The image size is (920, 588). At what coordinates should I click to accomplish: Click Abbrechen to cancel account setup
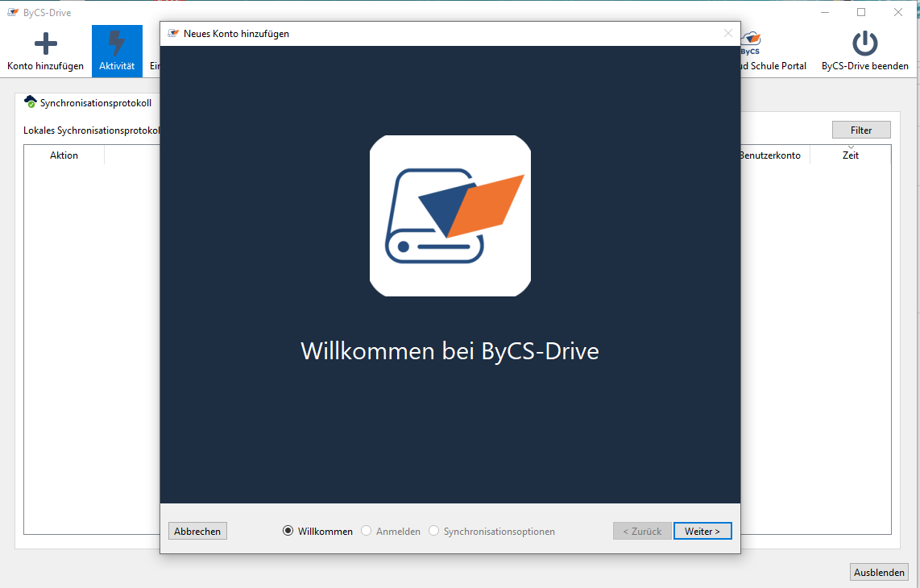(197, 532)
